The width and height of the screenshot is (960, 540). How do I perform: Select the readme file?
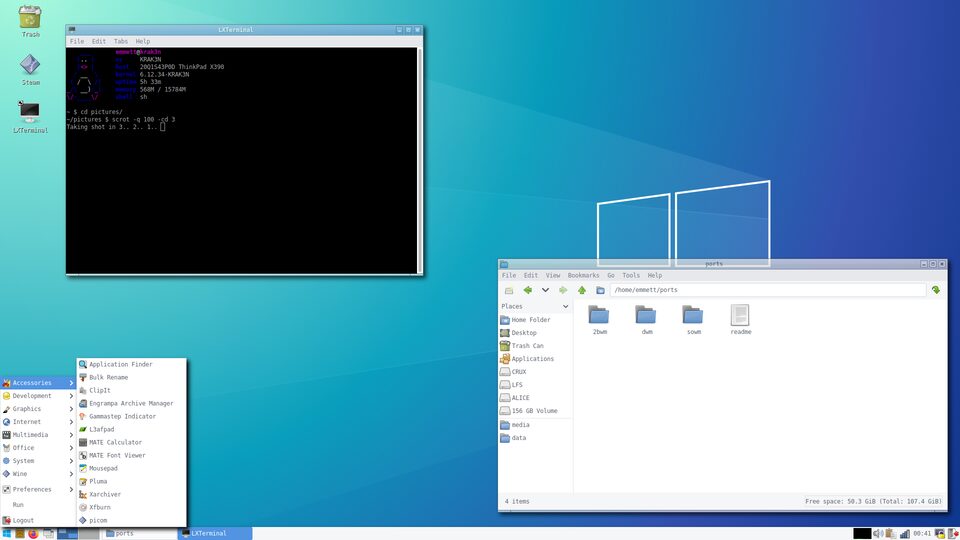point(740,320)
